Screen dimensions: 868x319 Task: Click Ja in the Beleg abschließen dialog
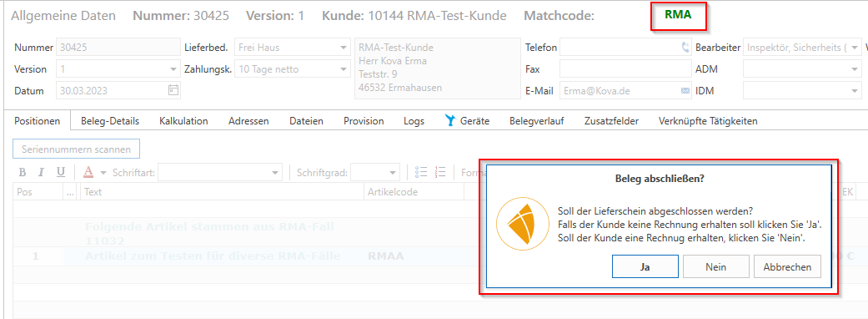pos(645,267)
